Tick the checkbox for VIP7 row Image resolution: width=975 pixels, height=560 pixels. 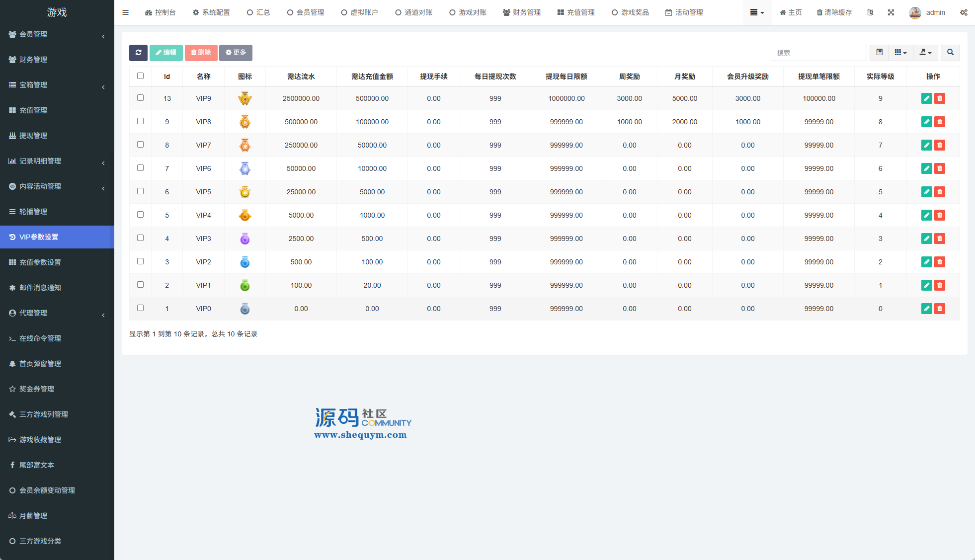coord(140,145)
